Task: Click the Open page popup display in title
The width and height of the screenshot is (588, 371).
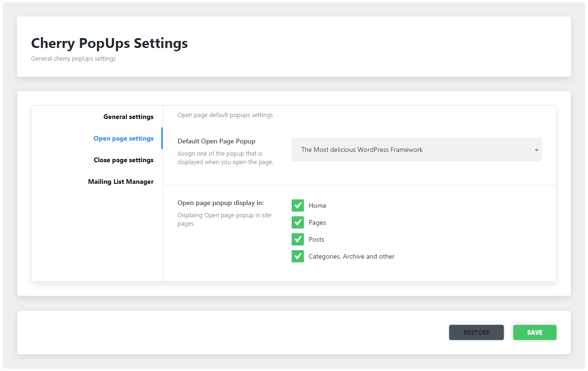Action: point(221,203)
